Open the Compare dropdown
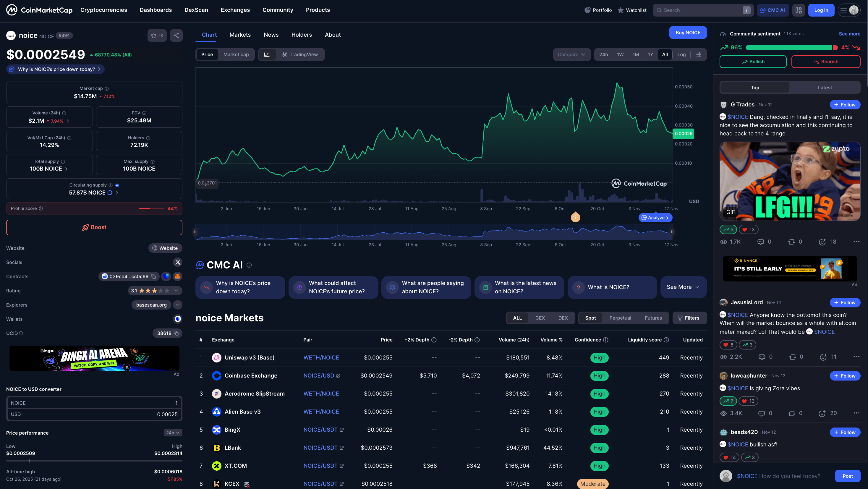 [571, 55]
